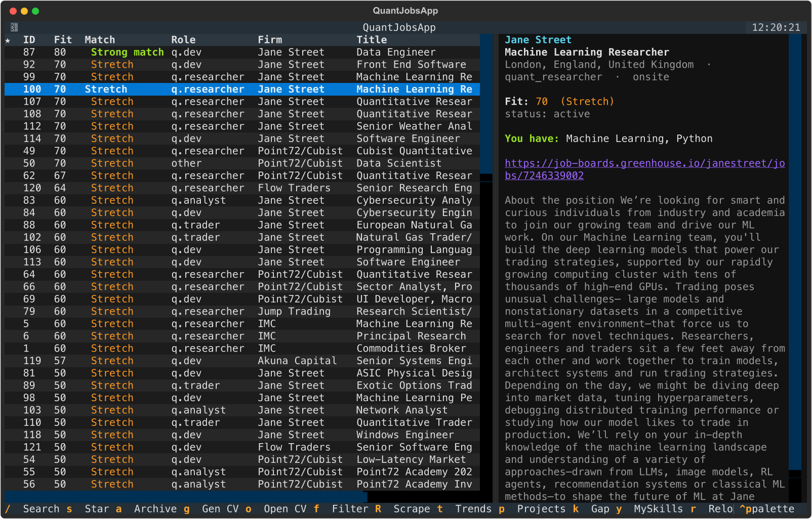Select row 69 UI Developer, Macro
The height and width of the screenshot is (519, 812).
click(242, 299)
